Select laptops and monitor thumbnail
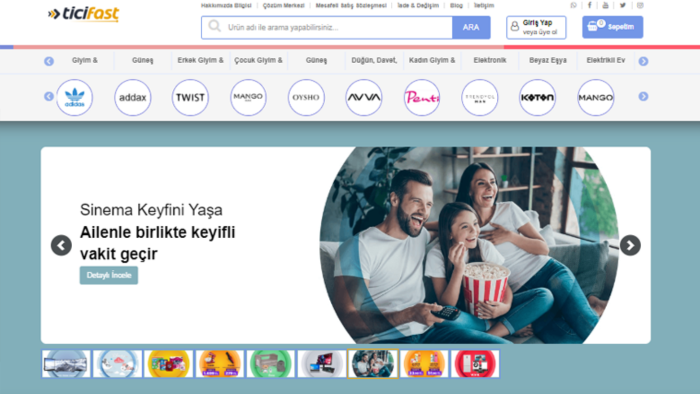Image resolution: width=700 pixels, height=394 pixels. coord(322,364)
